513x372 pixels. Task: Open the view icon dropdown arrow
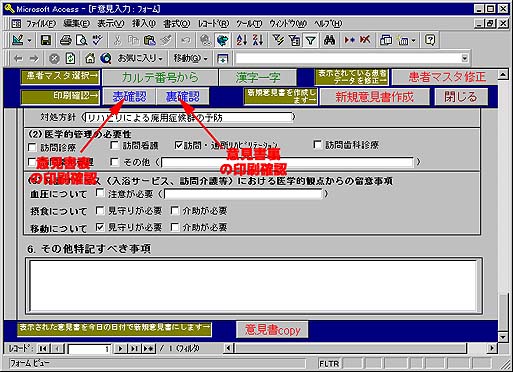29,41
